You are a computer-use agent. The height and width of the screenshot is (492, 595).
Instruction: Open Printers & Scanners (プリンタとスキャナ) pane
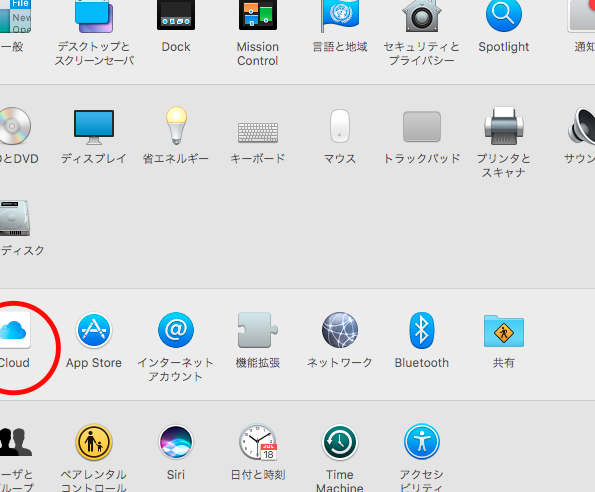tap(504, 126)
